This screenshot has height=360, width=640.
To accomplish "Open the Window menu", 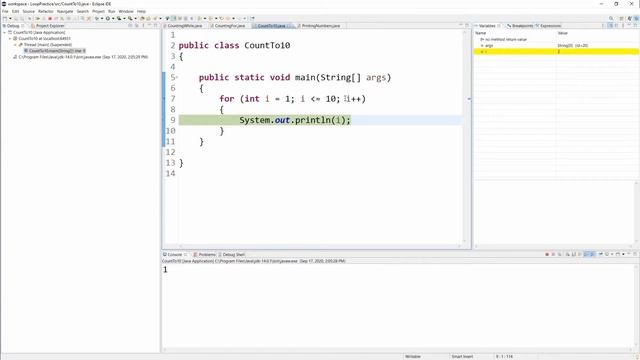I will coord(126,11).
